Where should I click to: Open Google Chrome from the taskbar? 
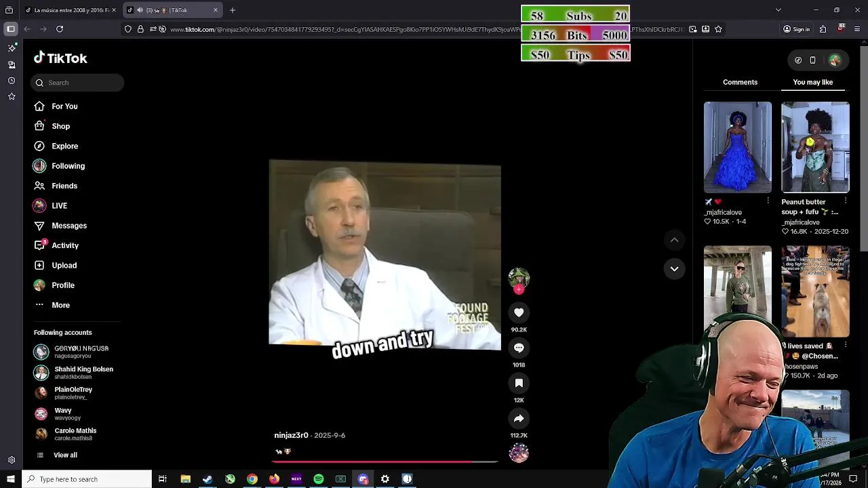(x=252, y=479)
